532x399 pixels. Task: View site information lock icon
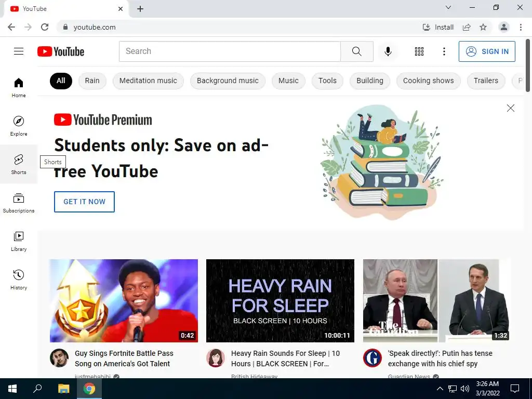click(65, 27)
